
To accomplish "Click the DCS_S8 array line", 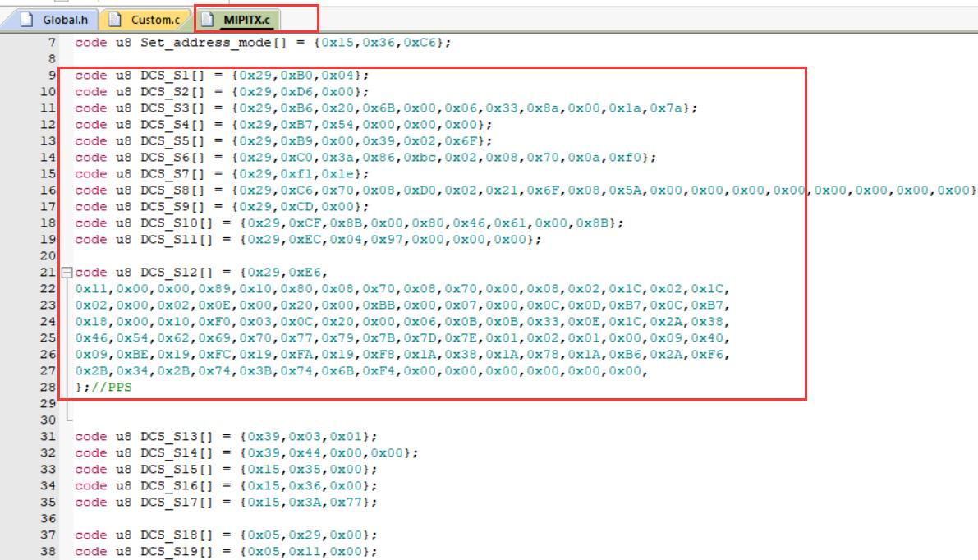I will pyautogui.click(x=526, y=190).
